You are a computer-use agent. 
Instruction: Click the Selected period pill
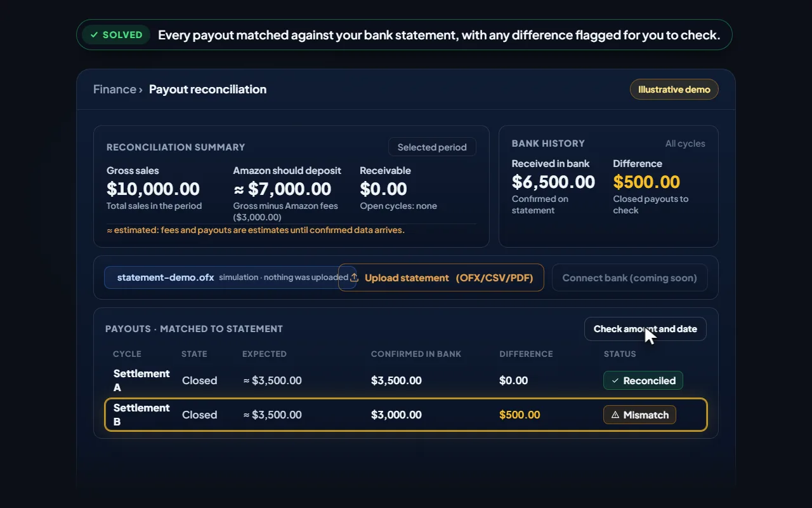click(432, 147)
